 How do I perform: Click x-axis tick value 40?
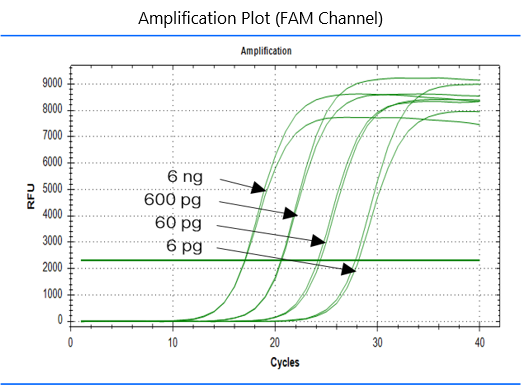480,342
